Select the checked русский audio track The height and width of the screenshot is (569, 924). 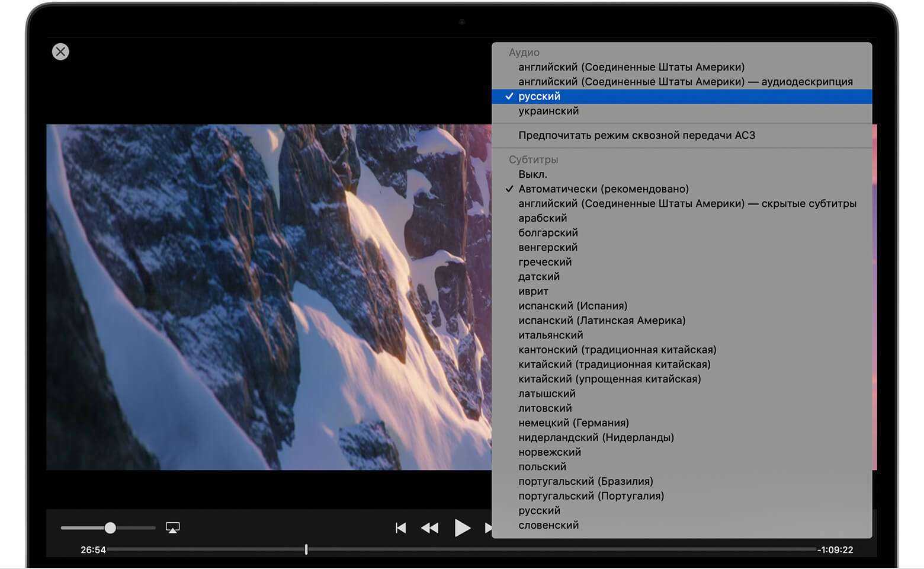[539, 97]
